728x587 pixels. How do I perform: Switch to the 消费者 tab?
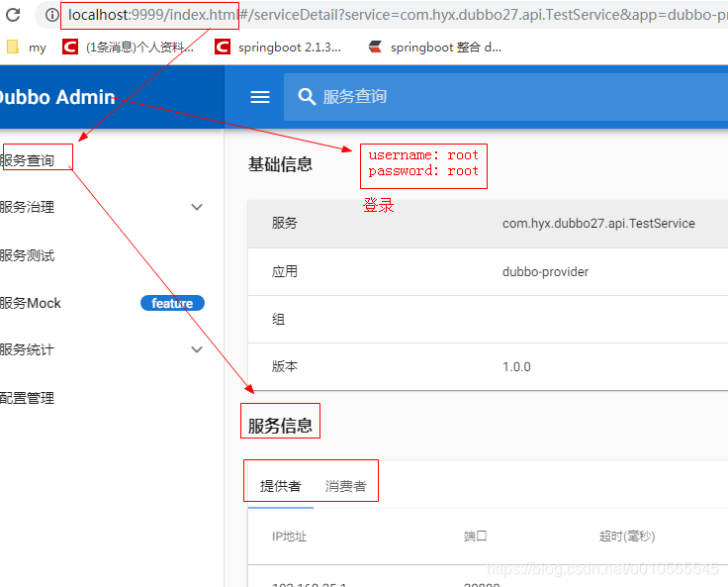(345, 486)
